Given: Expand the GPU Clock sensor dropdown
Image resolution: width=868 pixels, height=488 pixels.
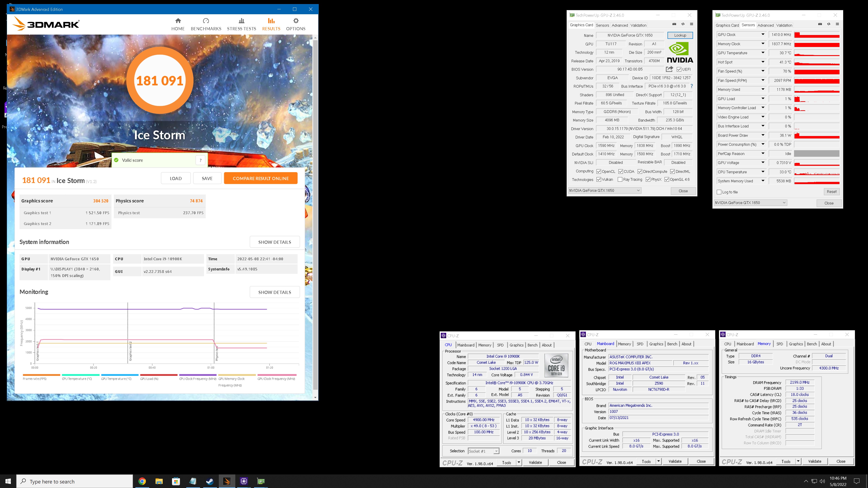Looking at the screenshot, I should 763,34.
